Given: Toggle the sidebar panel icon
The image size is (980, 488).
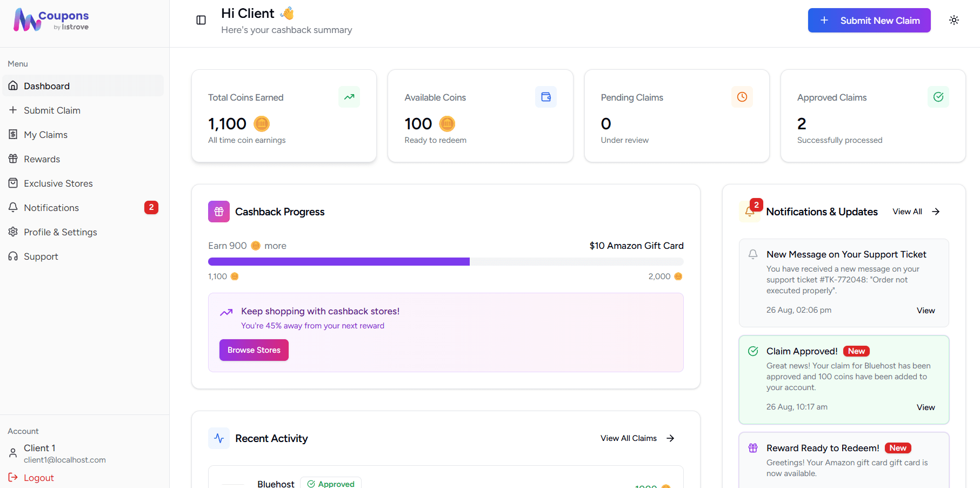Looking at the screenshot, I should point(201,20).
